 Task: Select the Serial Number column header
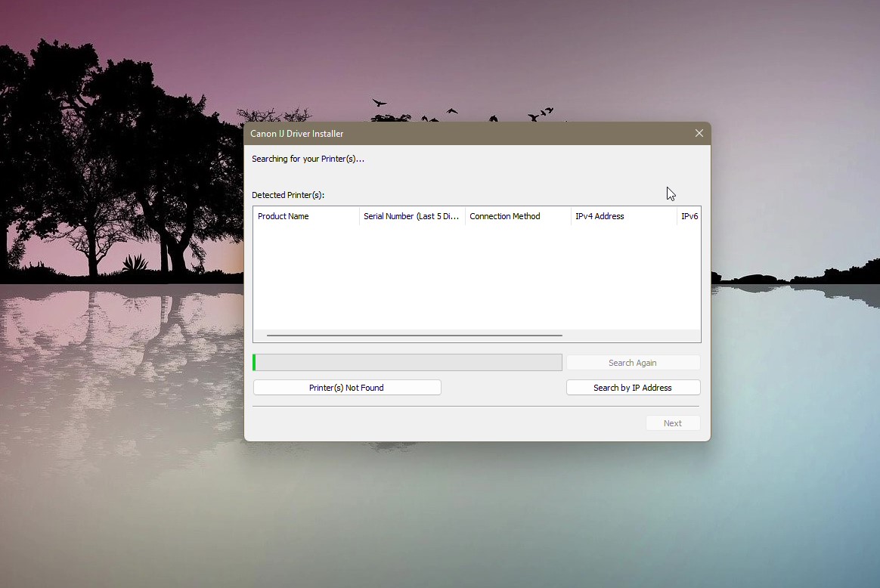point(412,216)
